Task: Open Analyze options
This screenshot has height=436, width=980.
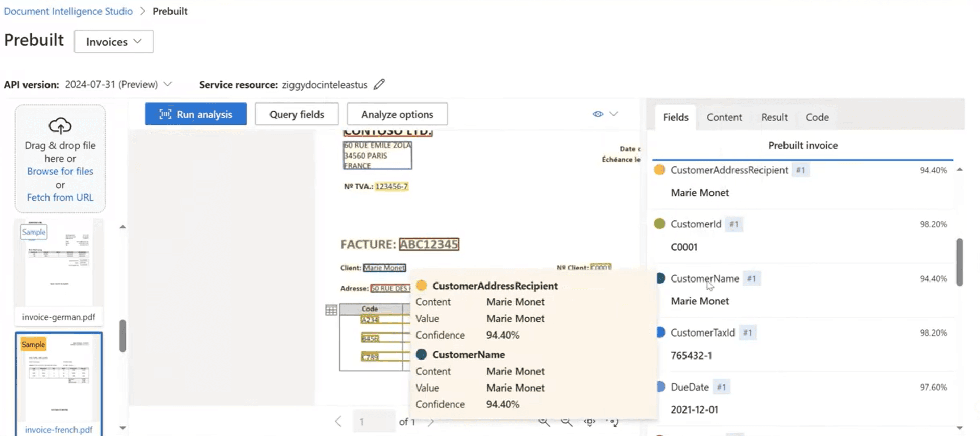Action: pos(397,114)
